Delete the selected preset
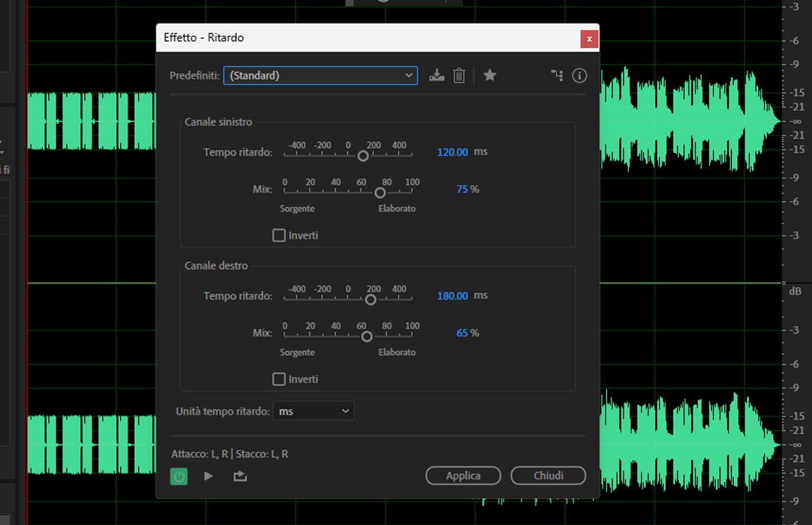The width and height of the screenshot is (812, 525). pos(459,75)
